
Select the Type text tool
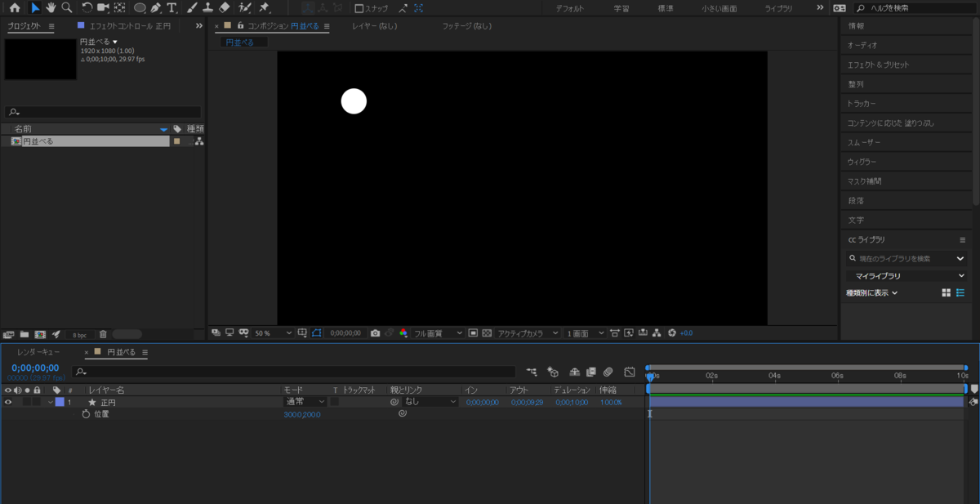tap(171, 7)
